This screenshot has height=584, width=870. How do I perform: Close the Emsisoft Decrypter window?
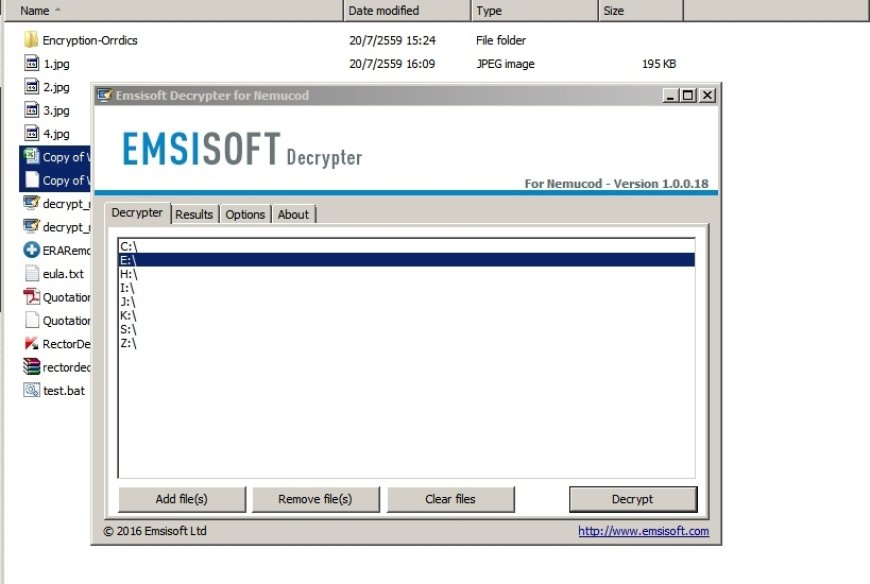pos(707,95)
